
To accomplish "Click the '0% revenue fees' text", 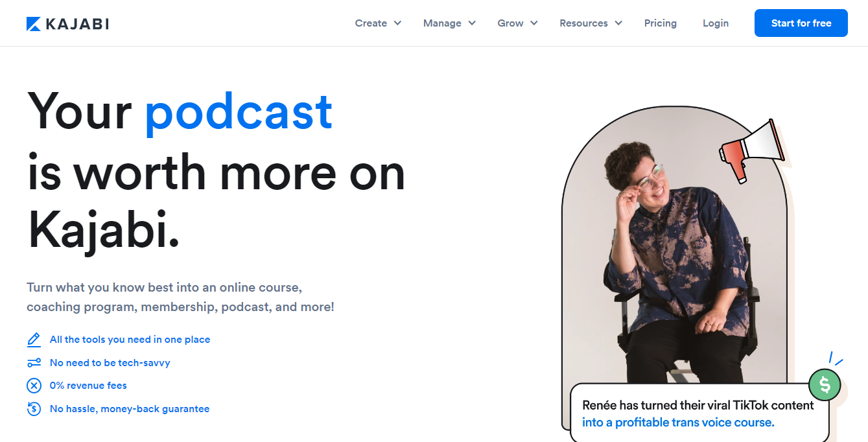I will pos(88,386).
